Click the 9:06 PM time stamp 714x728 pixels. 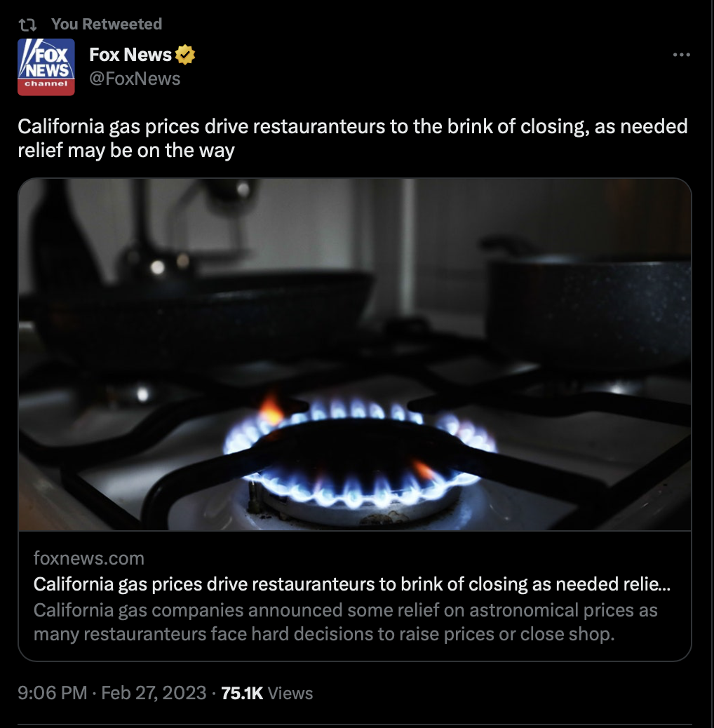[53, 693]
